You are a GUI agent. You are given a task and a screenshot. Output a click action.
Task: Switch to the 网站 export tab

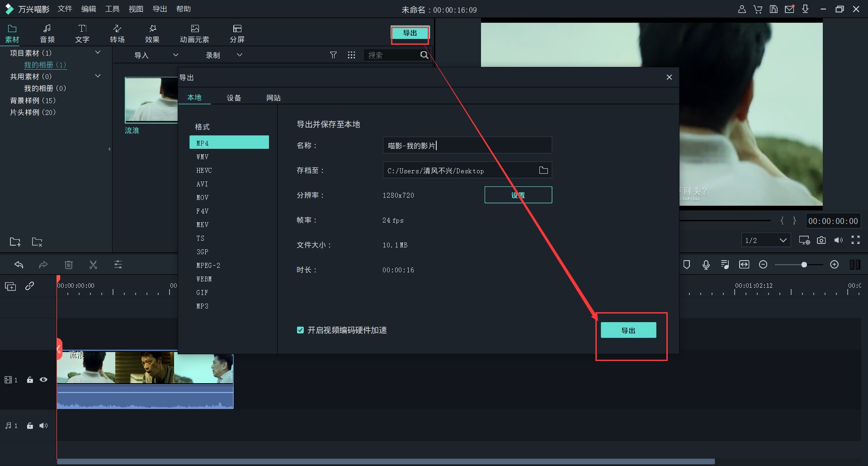(274, 98)
